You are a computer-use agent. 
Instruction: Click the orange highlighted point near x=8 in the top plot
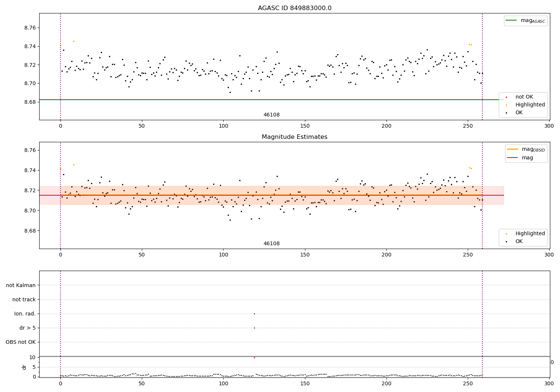point(74,41)
